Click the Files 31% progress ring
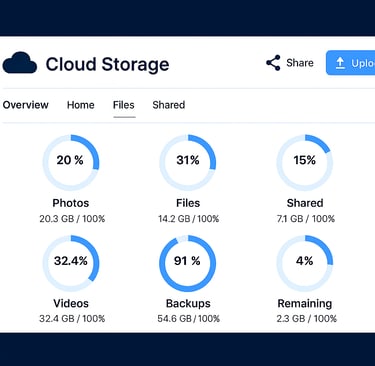 (188, 162)
